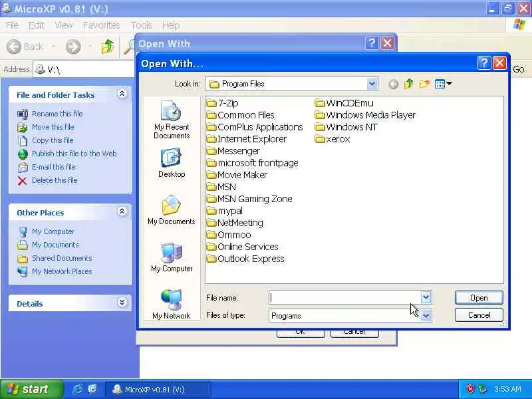Click Publish this file to the Web
The image size is (532, 399).
[74, 154]
